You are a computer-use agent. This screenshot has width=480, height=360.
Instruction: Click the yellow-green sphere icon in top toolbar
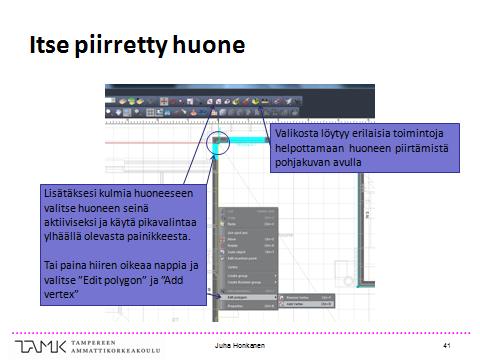tap(255, 101)
